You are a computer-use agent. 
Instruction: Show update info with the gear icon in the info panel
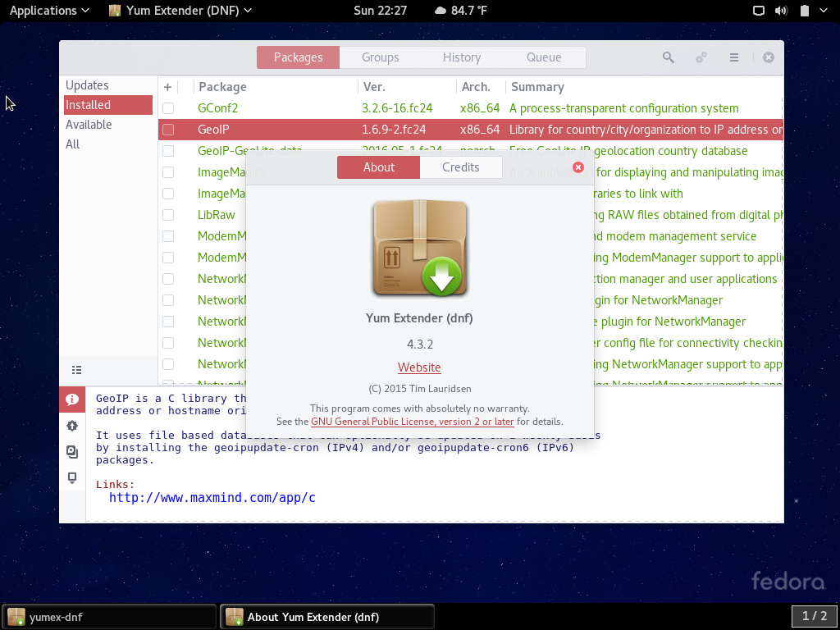coord(72,426)
